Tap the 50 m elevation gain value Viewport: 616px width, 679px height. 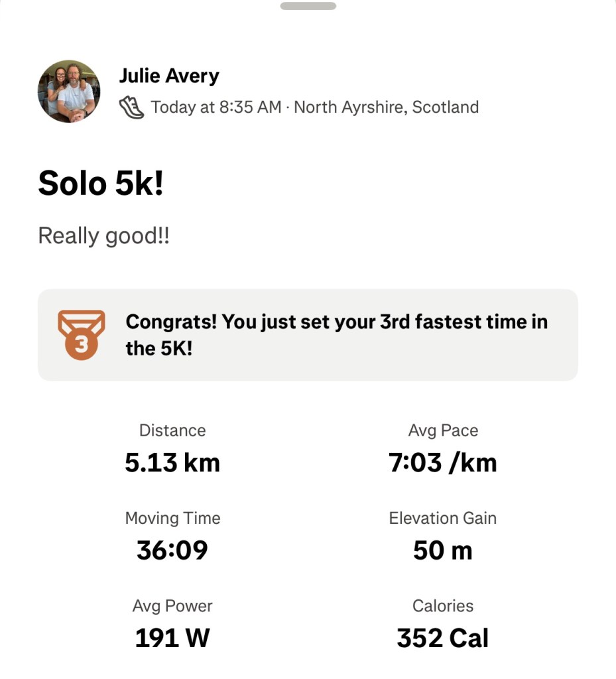[443, 550]
